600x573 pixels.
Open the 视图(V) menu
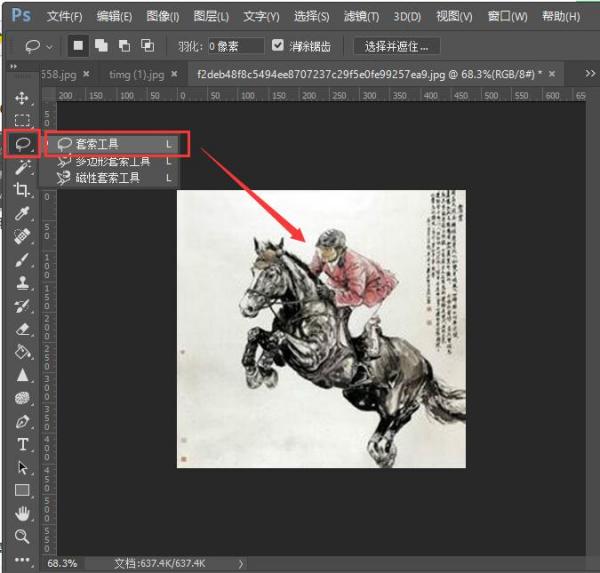[454, 16]
